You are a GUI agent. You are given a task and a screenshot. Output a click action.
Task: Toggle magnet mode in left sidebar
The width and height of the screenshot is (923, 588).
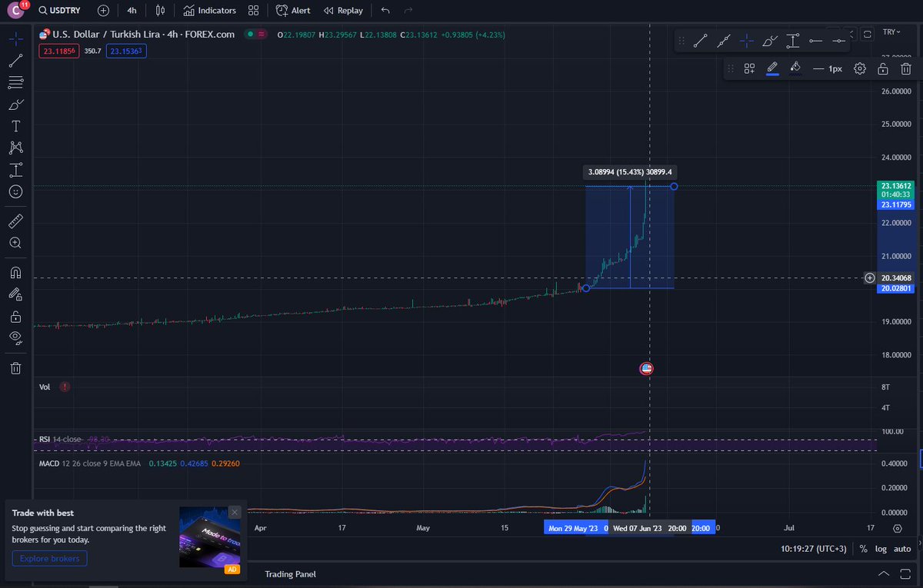(x=15, y=272)
